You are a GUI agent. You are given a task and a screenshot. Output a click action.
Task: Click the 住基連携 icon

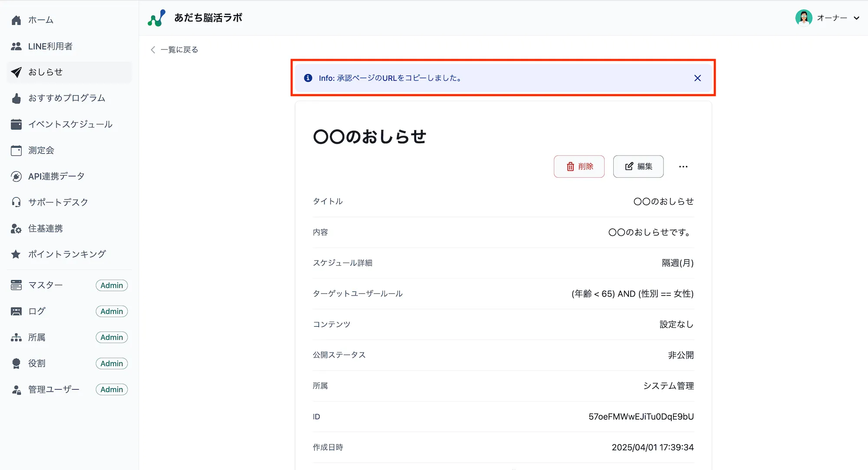(x=16, y=228)
